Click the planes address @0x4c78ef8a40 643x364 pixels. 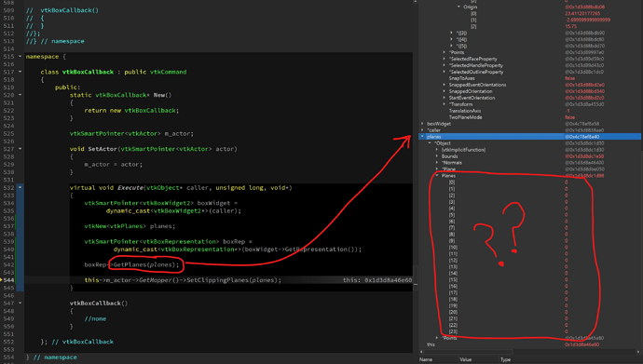[x=581, y=137]
